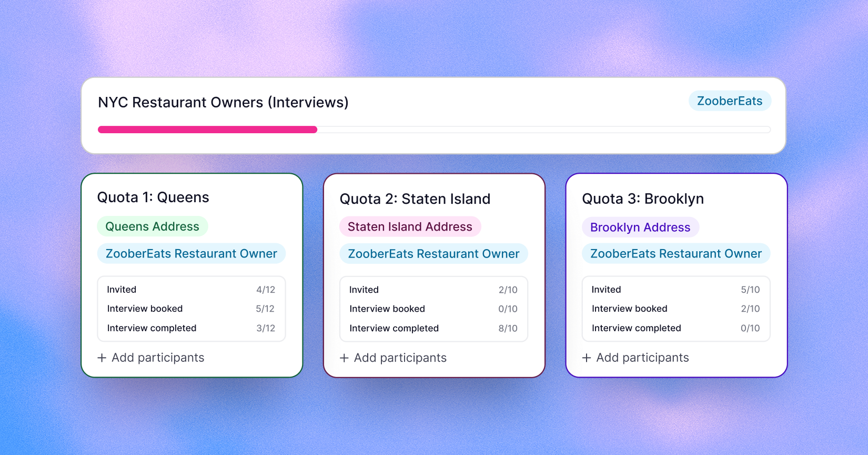The height and width of the screenshot is (455, 868).
Task: Click the plus icon in Staten Island card
Action: 344,358
